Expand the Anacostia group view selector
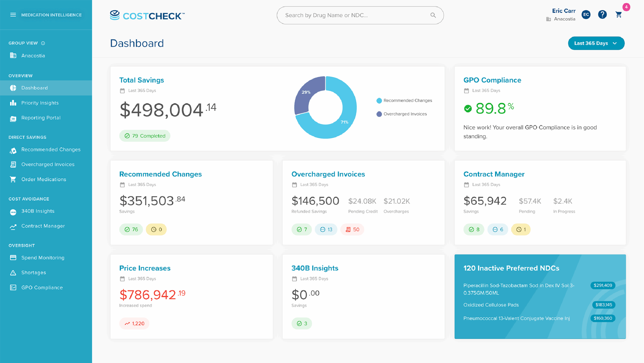The width and height of the screenshot is (644, 363). click(x=33, y=56)
